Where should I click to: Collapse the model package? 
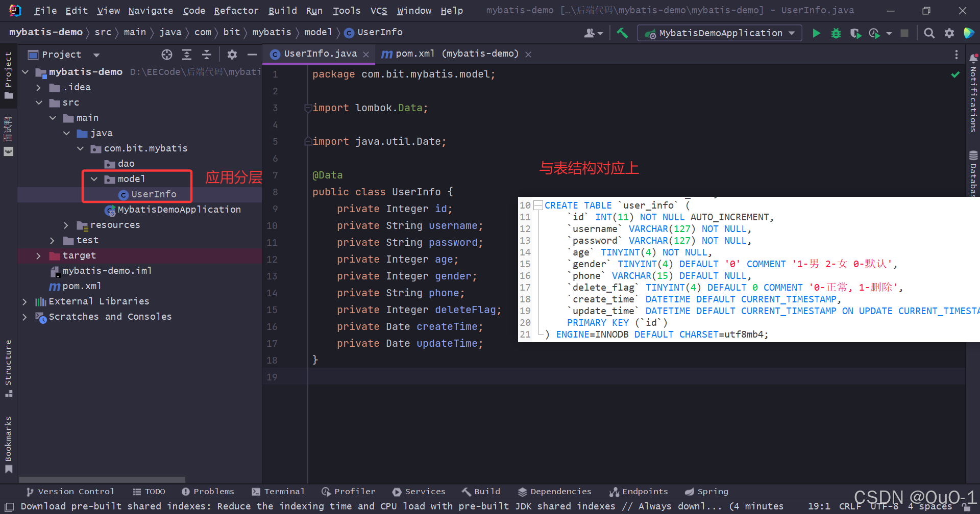[94, 179]
